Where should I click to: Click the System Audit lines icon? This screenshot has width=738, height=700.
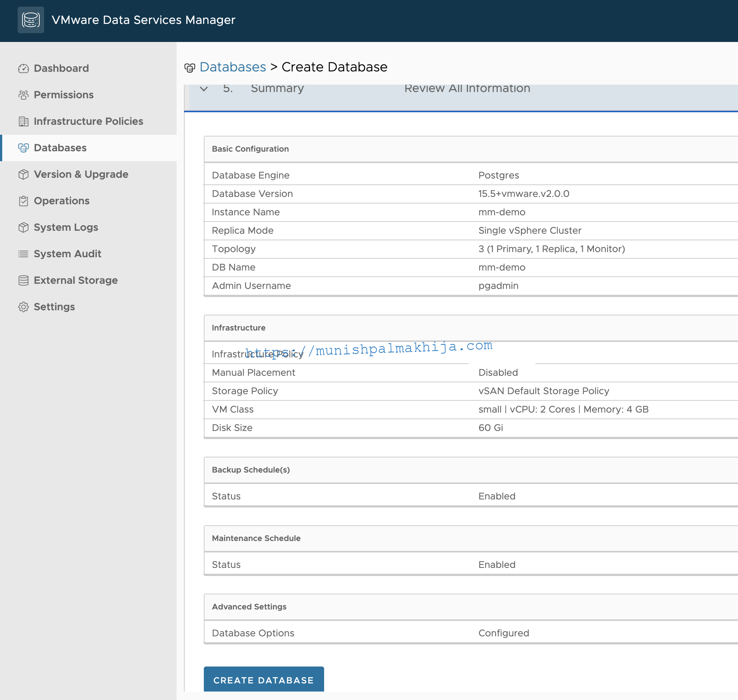pos(24,254)
